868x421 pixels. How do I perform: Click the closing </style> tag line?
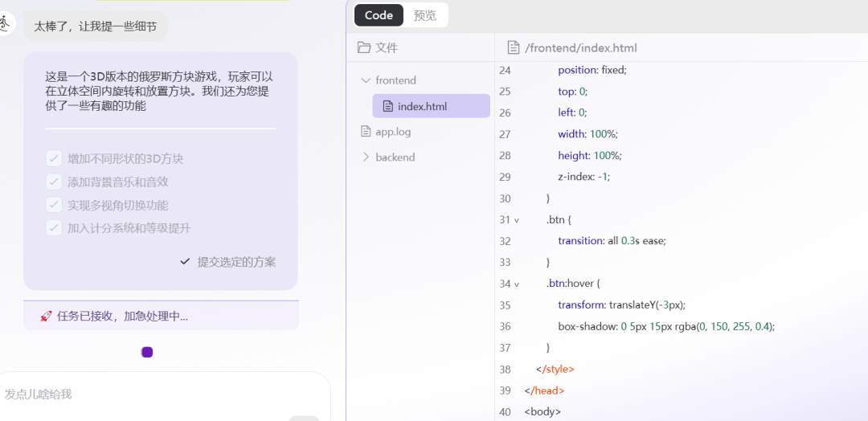point(555,369)
